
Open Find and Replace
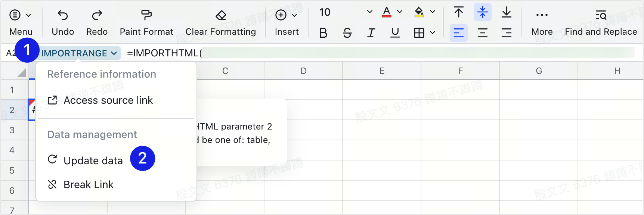(601, 16)
